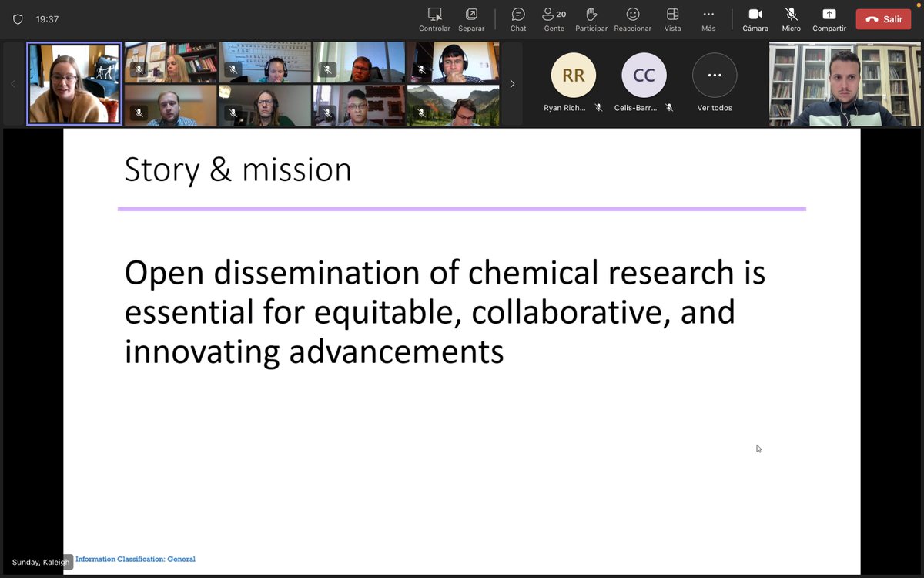
Task: Raise hand with Participar
Action: coord(591,19)
